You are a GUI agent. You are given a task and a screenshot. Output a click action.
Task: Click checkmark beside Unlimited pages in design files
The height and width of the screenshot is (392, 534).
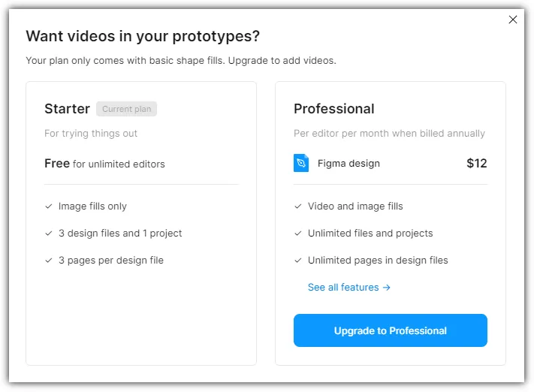pyautogui.click(x=297, y=260)
